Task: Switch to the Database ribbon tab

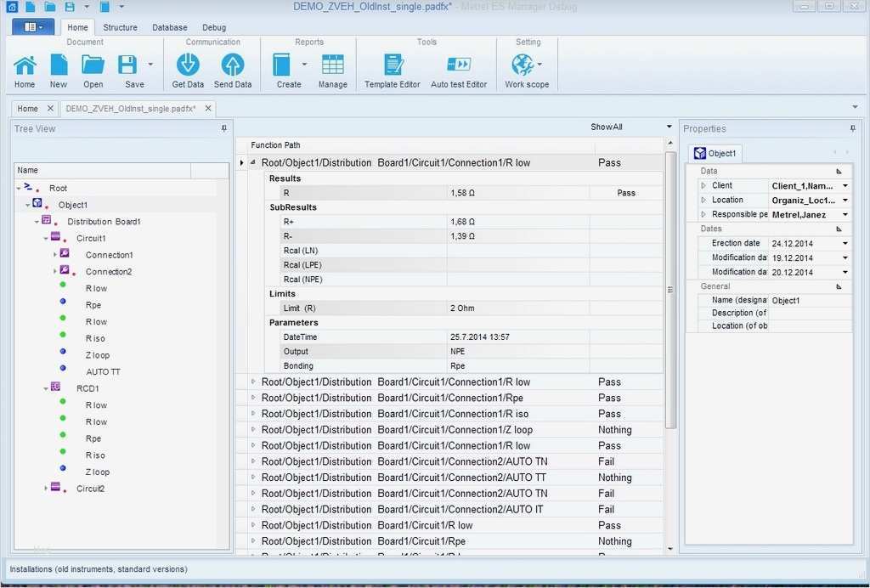Action: click(x=169, y=27)
